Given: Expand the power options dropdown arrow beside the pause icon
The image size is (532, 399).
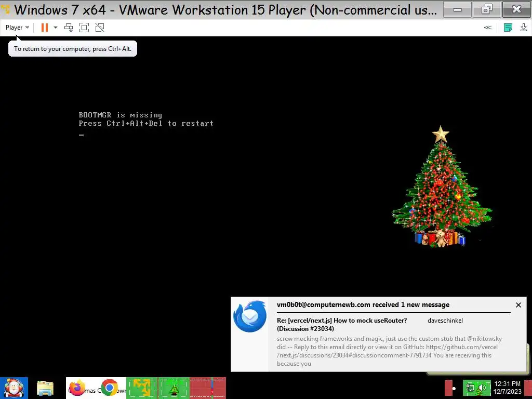Looking at the screenshot, I should 56,28.
